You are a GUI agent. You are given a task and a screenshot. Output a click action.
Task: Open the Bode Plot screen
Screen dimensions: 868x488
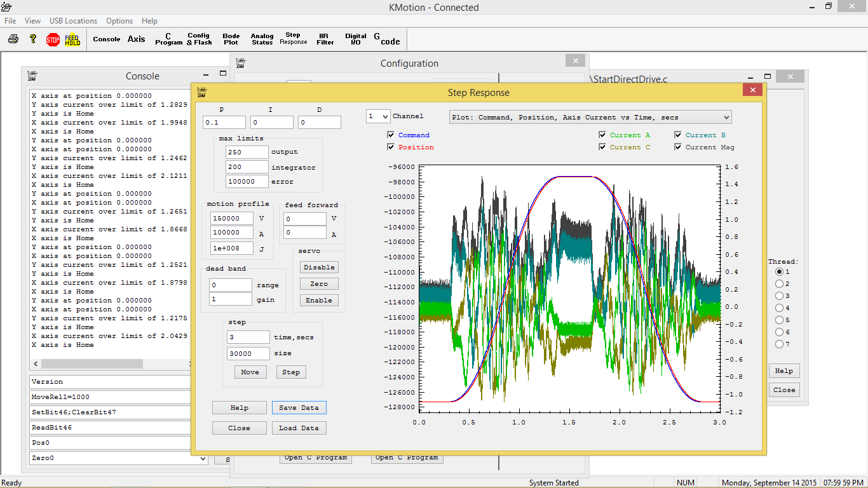click(231, 39)
